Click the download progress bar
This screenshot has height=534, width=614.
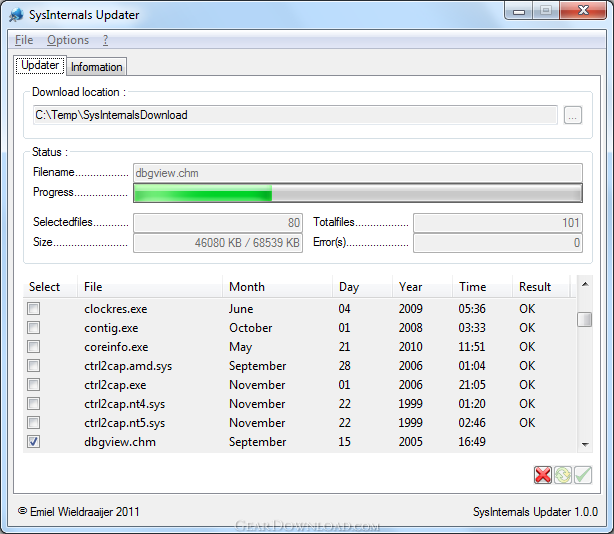pos(358,193)
